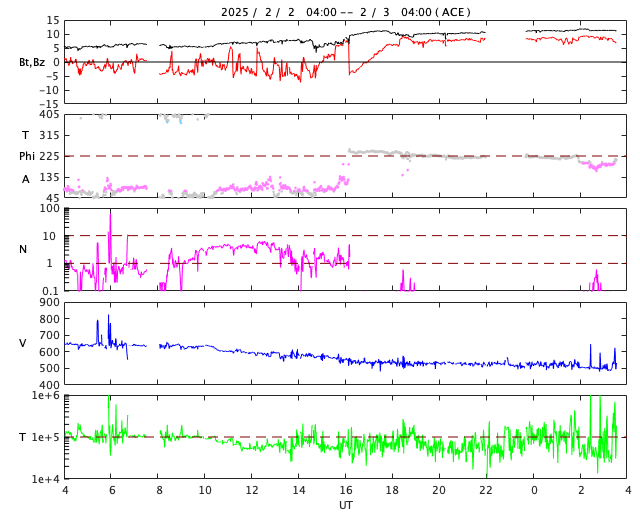Select the "315" tick label
The image size is (640, 512).
pyautogui.click(x=49, y=135)
